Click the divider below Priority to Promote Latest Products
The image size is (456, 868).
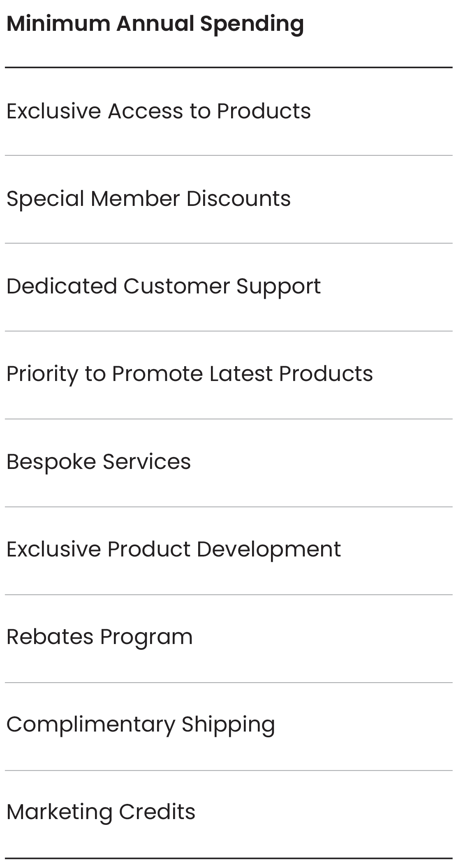(228, 419)
